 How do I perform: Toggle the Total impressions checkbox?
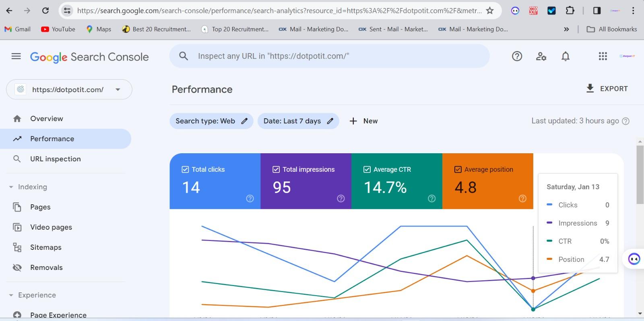click(276, 169)
